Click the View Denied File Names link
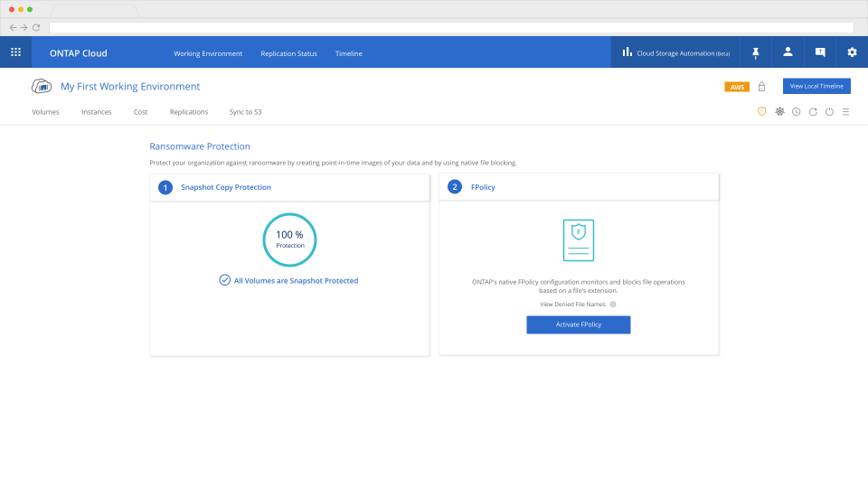The height and width of the screenshot is (488, 868). click(x=572, y=305)
